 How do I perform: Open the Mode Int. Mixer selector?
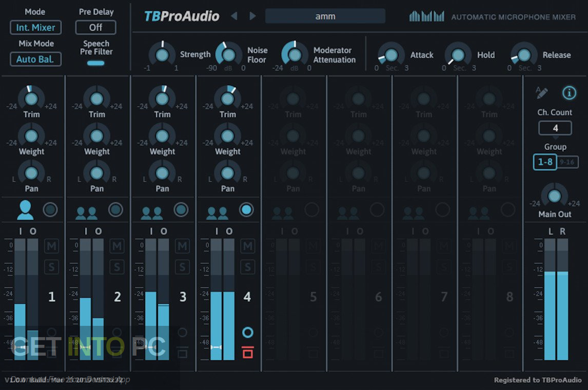click(x=35, y=27)
